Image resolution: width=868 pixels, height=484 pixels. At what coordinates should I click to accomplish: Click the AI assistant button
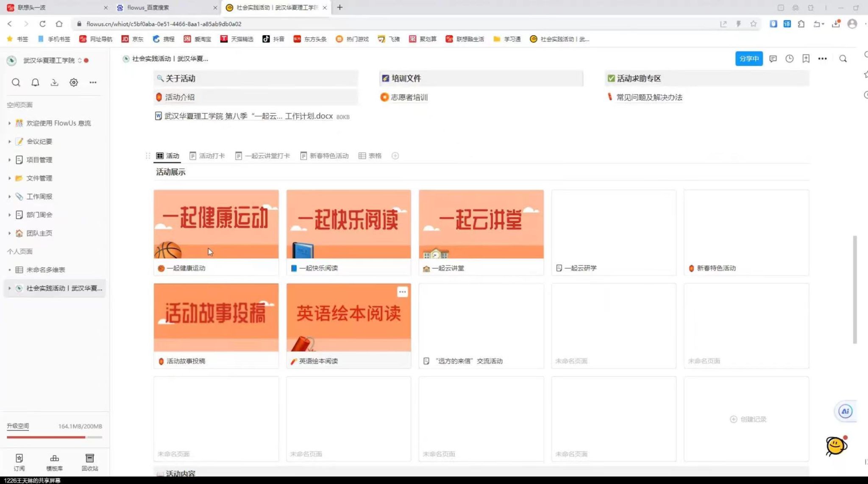coord(845,411)
